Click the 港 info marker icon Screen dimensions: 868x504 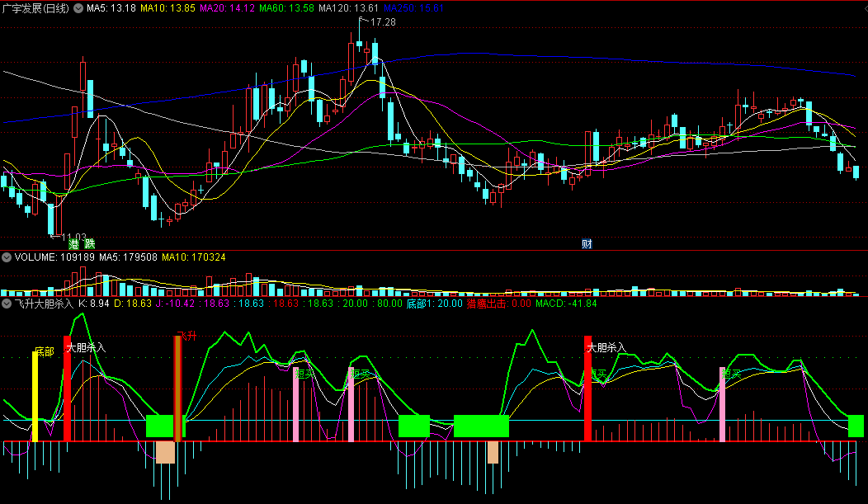coord(73,244)
